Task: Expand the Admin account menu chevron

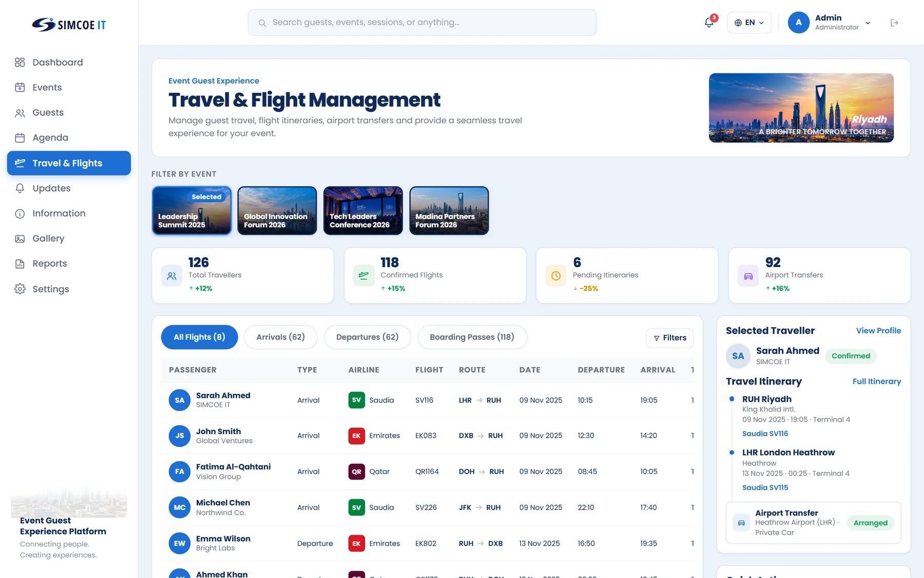Action: pos(868,23)
